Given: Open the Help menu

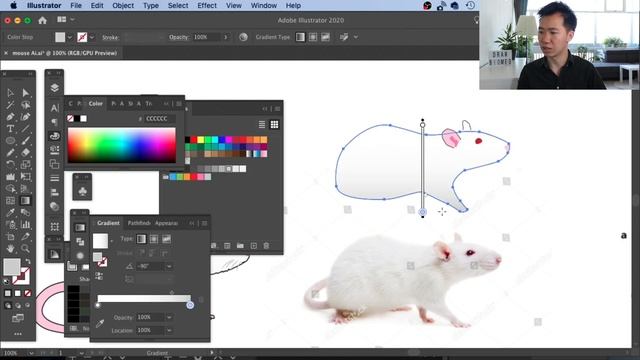Looking at the screenshot, I should (x=293, y=5).
